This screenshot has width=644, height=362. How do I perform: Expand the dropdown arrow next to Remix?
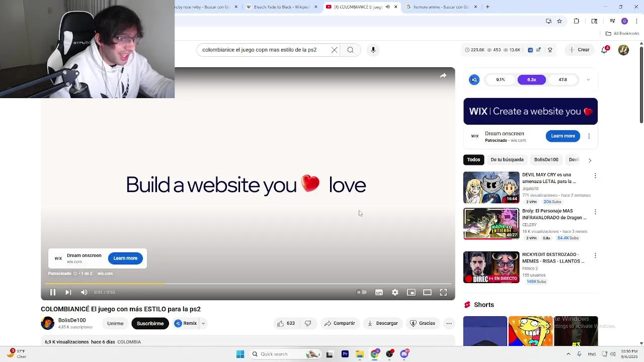click(203, 323)
